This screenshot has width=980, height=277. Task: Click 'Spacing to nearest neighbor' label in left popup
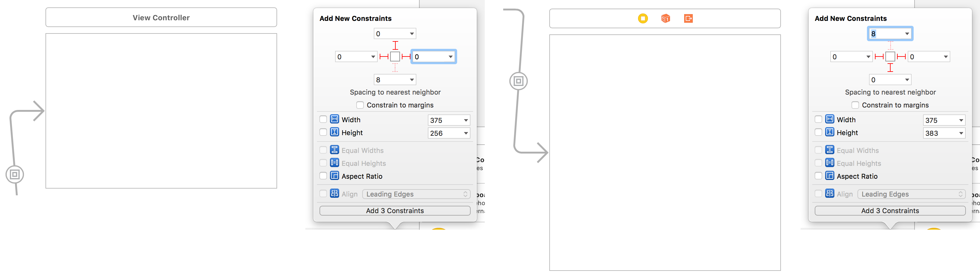coord(395,92)
